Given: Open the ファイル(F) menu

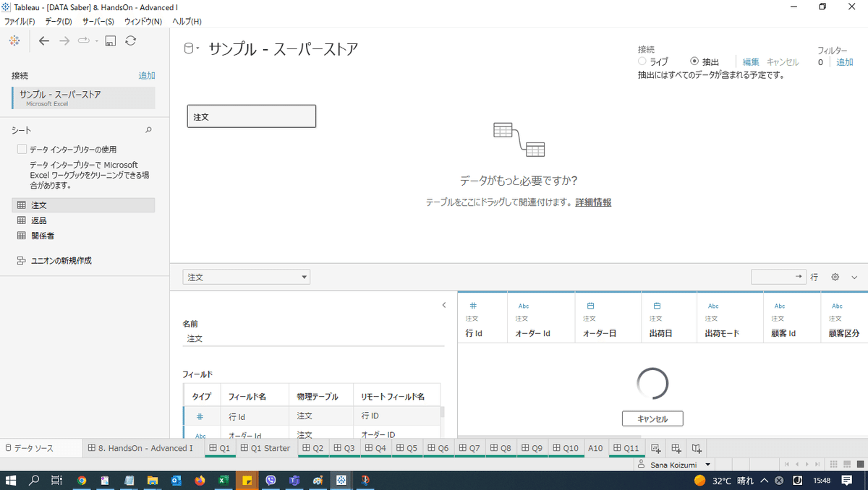Looking at the screenshot, I should [20, 22].
